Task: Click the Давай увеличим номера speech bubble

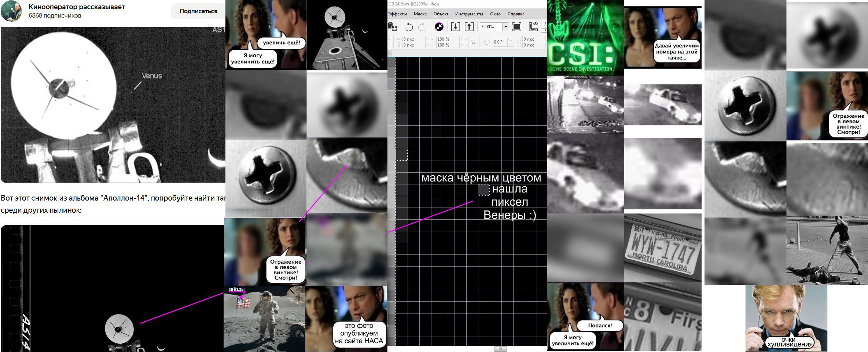Action: tap(677, 52)
